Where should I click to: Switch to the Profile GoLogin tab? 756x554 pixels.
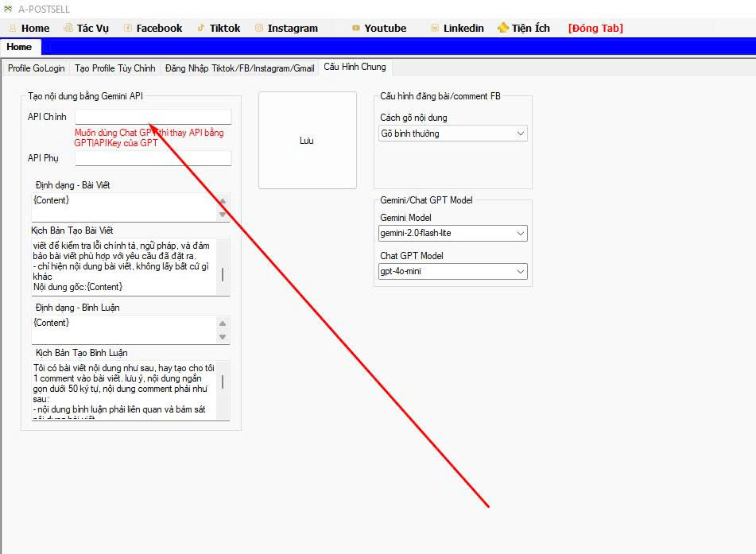coord(37,68)
